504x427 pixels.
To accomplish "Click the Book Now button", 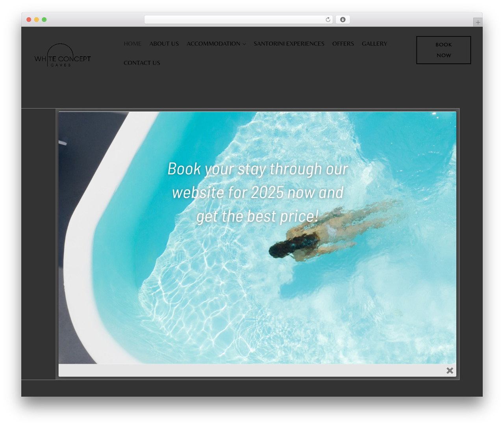I will 444,50.
